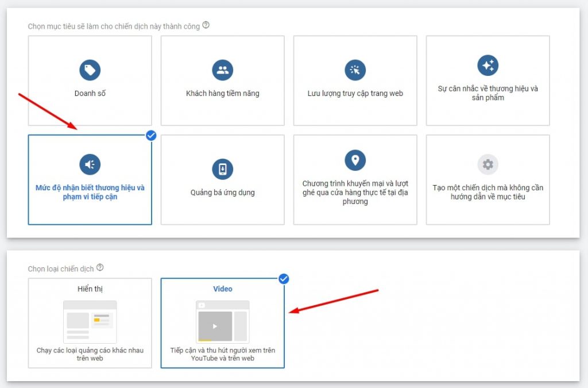The height and width of the screenshot is (388, 588).
Task: Click the gear icon for no-goal campaign
Action: click(x=488, y=164)
